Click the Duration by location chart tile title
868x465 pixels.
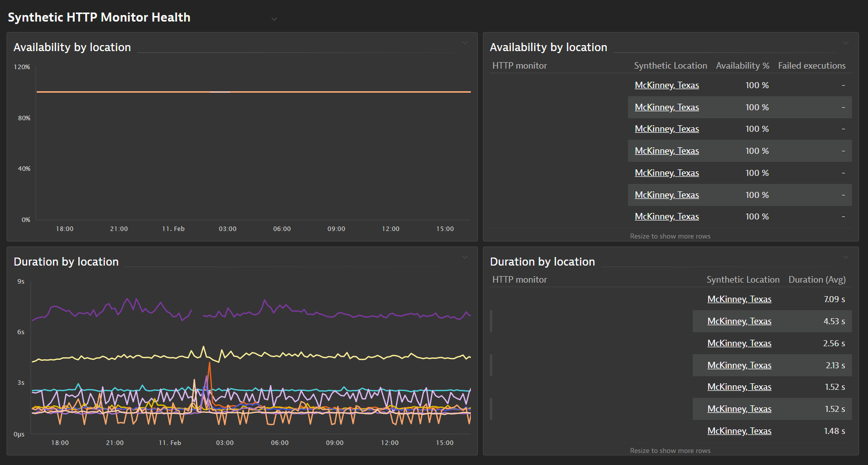tap(66, 262)
